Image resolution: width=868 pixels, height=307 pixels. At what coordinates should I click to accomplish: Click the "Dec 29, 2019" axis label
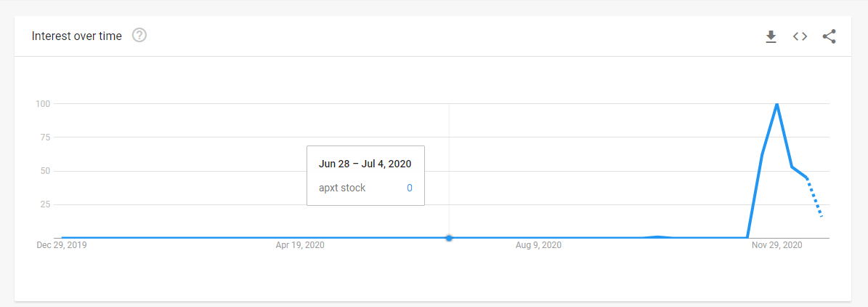[62, 245]
